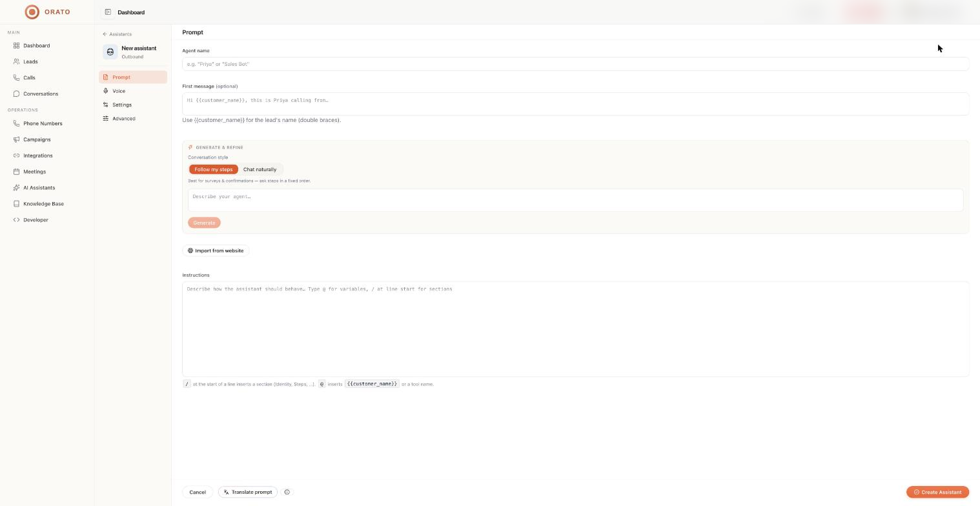Screen dimensions: 980x506
Task: Cancel creating the assistant
Action: coord(198,492)
